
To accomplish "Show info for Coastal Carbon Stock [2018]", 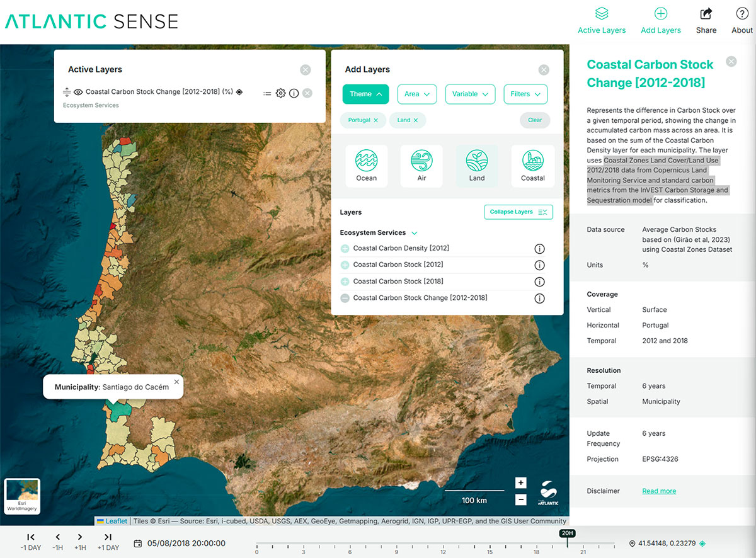I will pos(539,282).
